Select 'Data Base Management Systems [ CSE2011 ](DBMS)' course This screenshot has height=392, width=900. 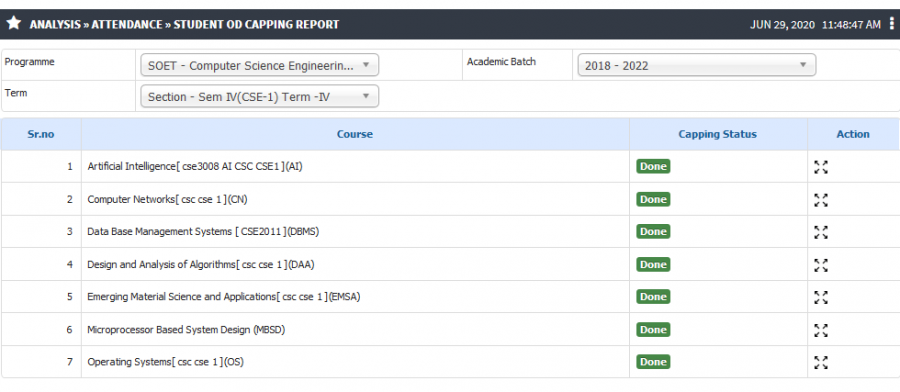[203, 231]
